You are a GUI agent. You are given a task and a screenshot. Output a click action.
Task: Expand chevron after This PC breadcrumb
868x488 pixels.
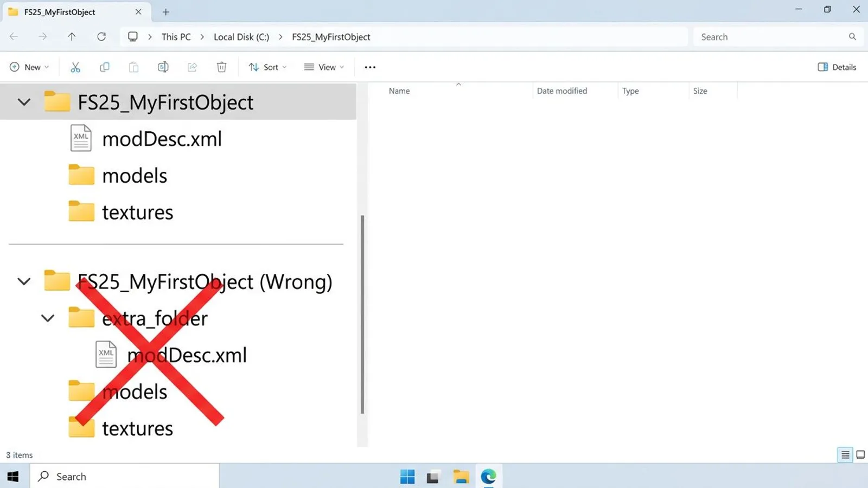[x=202, y=37]
